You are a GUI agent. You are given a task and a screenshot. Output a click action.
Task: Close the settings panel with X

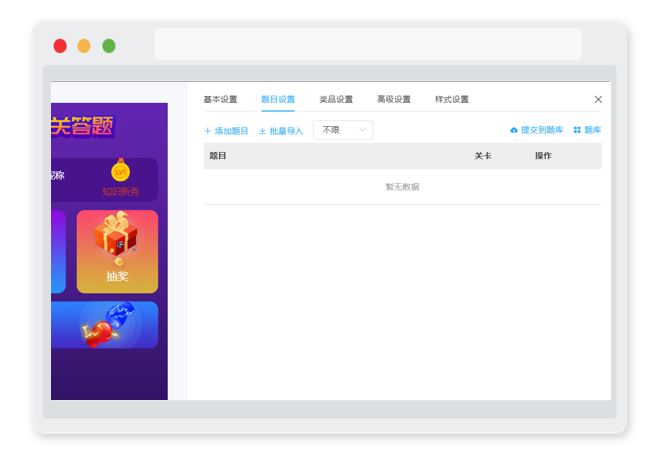coord(598,99)
